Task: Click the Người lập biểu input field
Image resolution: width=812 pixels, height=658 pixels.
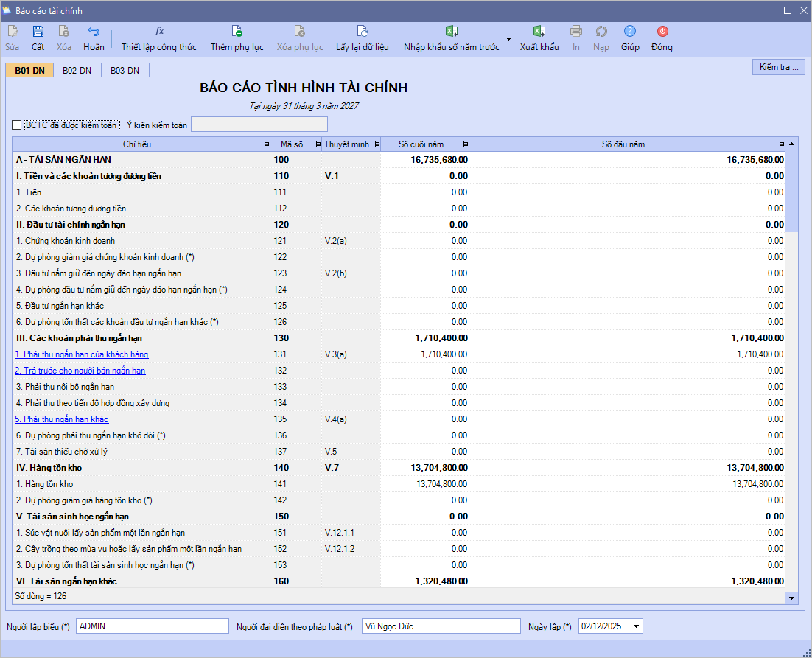Action: (x=152, y=626)
